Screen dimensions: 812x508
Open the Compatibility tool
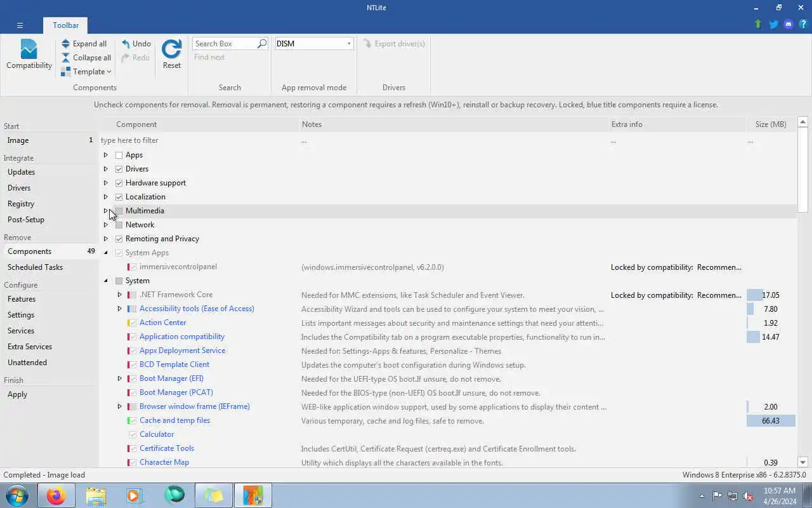29,55
